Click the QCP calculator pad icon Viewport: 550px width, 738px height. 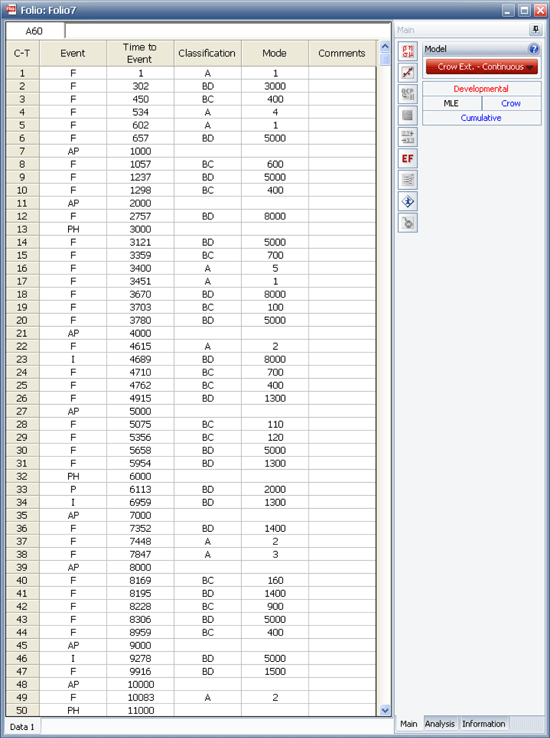pos(407,94)
